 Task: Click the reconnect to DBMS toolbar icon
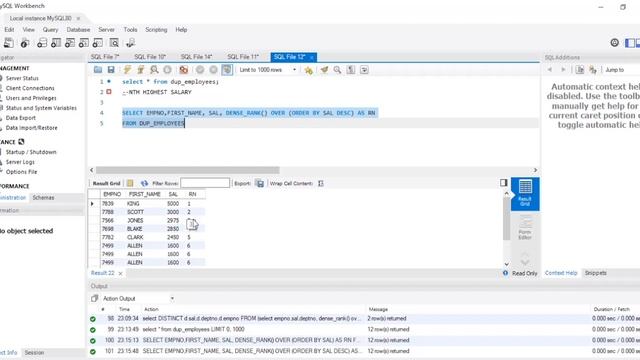click(131, 43)
